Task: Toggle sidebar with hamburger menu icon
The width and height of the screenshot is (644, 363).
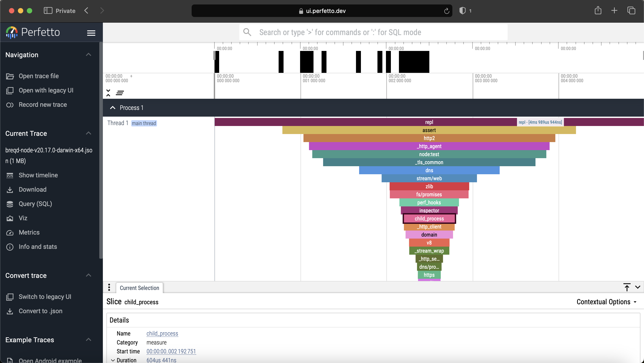Action: (91, 33)
